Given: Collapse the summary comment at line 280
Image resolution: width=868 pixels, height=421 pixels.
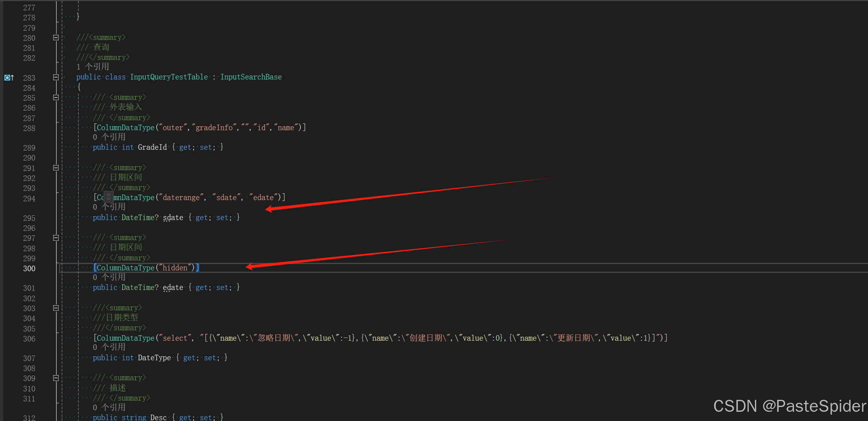Looking at the screenshot, I should pyautogui.click(x=56, y=38).
